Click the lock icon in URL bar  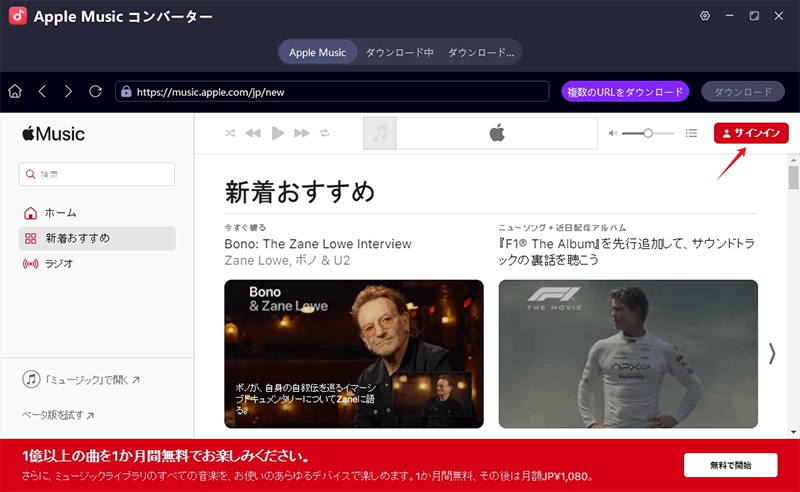click(x=126, y=91)
